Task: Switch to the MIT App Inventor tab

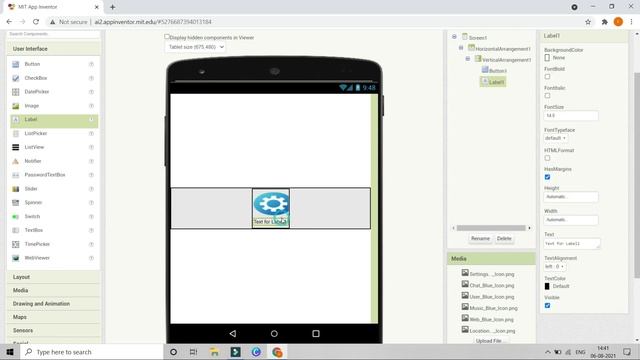Action: pos(54,7)
